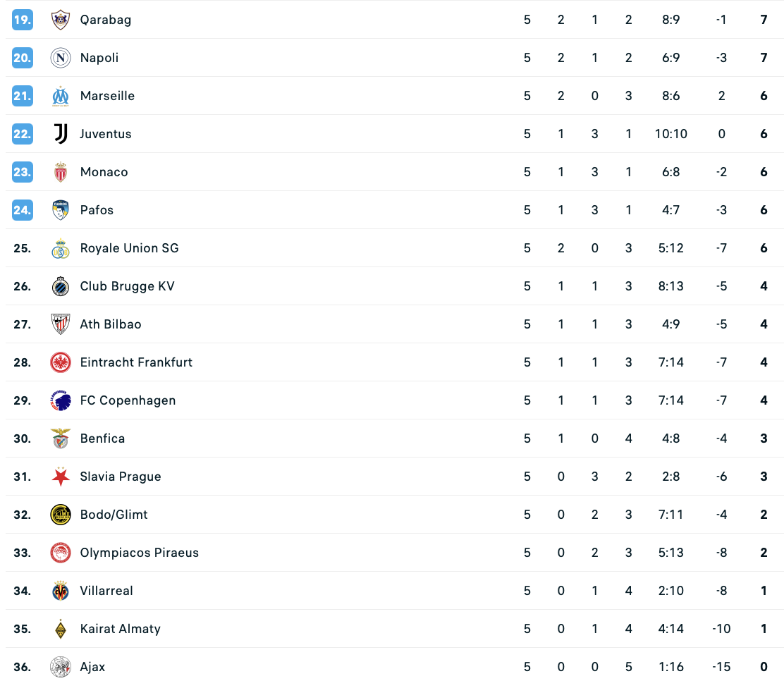Viewport: 784px width, 681px height.
Task: Click the Monaco club badge
Action: coord(61,172)
